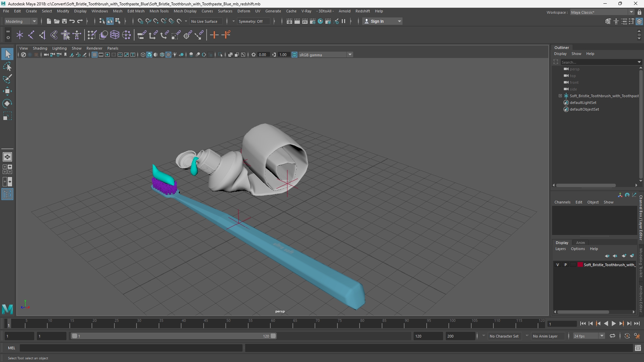
Task: Open a scene with folder icon
Action: click(57, 21)
